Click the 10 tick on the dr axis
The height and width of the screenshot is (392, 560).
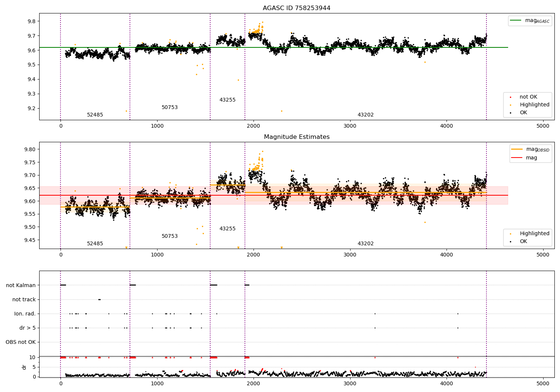tap(32, 358)
